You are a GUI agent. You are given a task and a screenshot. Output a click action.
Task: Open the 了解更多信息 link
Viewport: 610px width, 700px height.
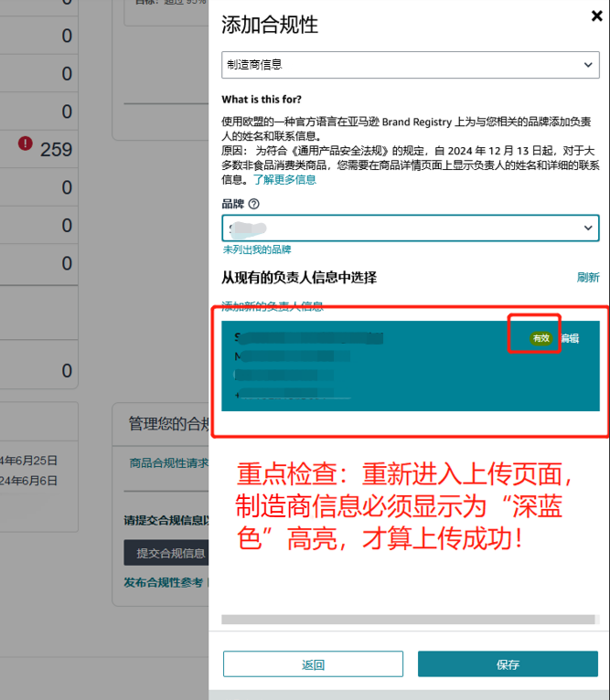(284, 180)
